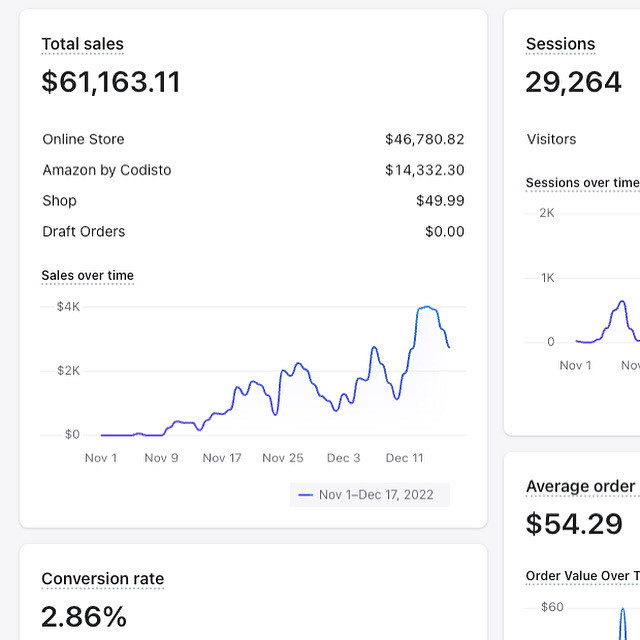Click the Visitors row in Sessions card

pyautogui.click(x=551, y=139)
